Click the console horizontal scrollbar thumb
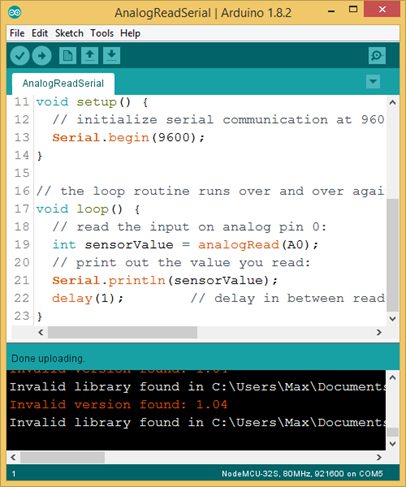 click(62, 457)
